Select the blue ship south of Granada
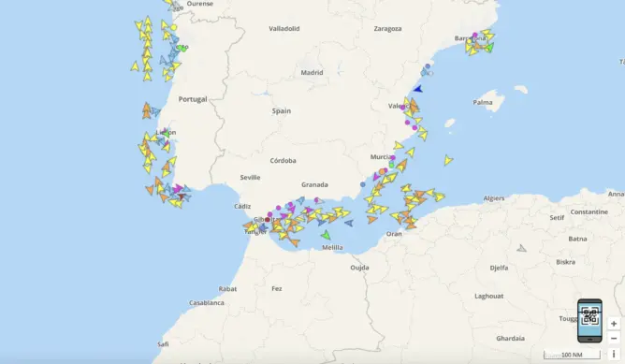Viewport: 625px width, 364px height. pyautogui.click(x=300, y=200)
